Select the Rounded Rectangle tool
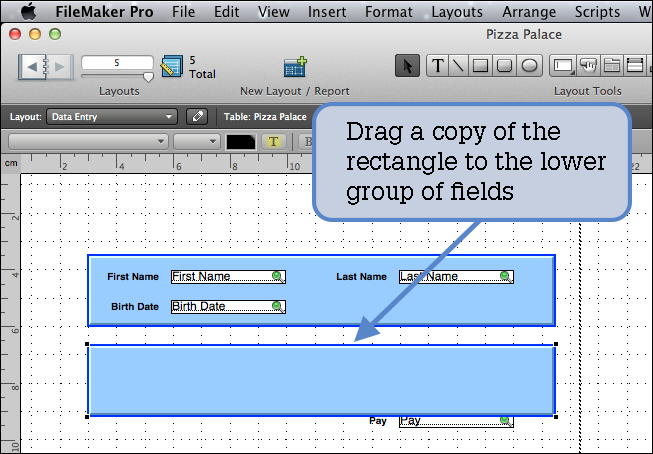Screen dimensions: 653x454 point(505,66)
